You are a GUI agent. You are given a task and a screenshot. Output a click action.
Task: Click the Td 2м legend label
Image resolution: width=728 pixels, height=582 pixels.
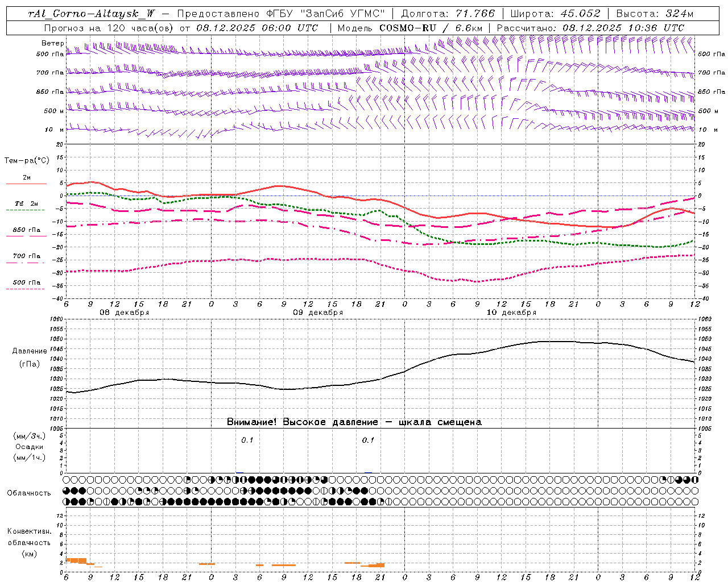[x=26, y=203]
